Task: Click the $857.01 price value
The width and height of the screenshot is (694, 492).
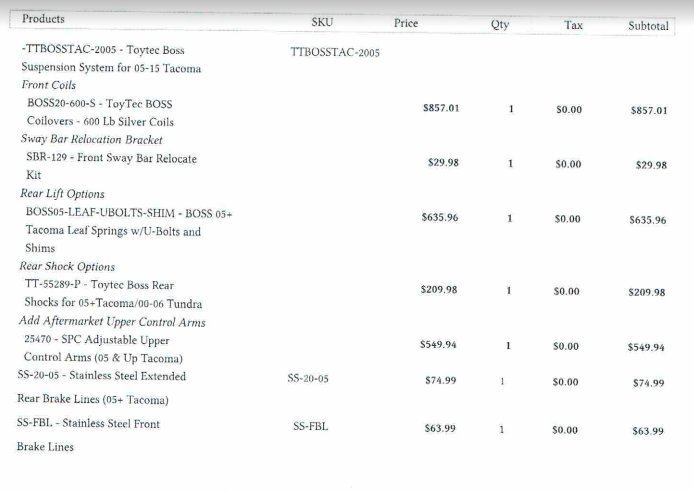Action: [x=441, y=108]
